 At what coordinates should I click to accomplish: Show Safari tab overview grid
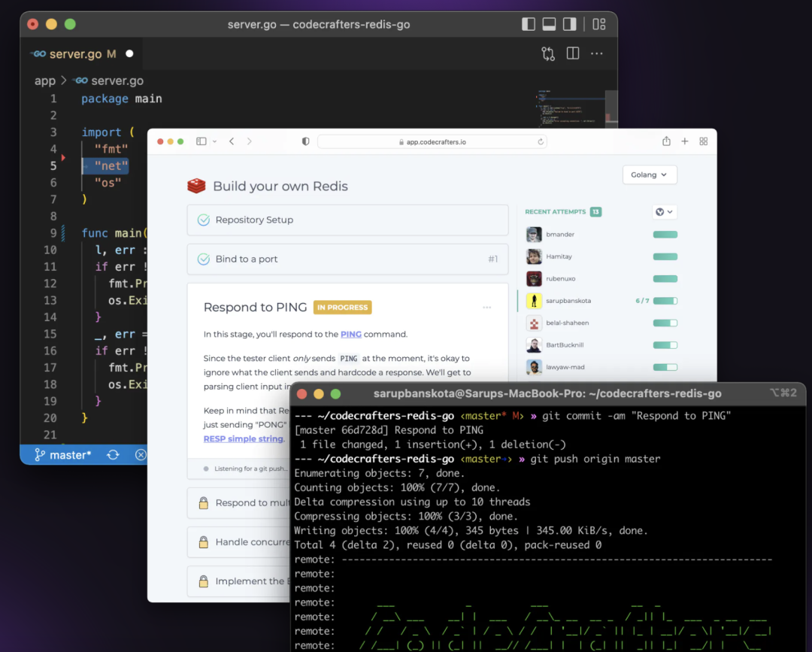(x=703, y=141)
